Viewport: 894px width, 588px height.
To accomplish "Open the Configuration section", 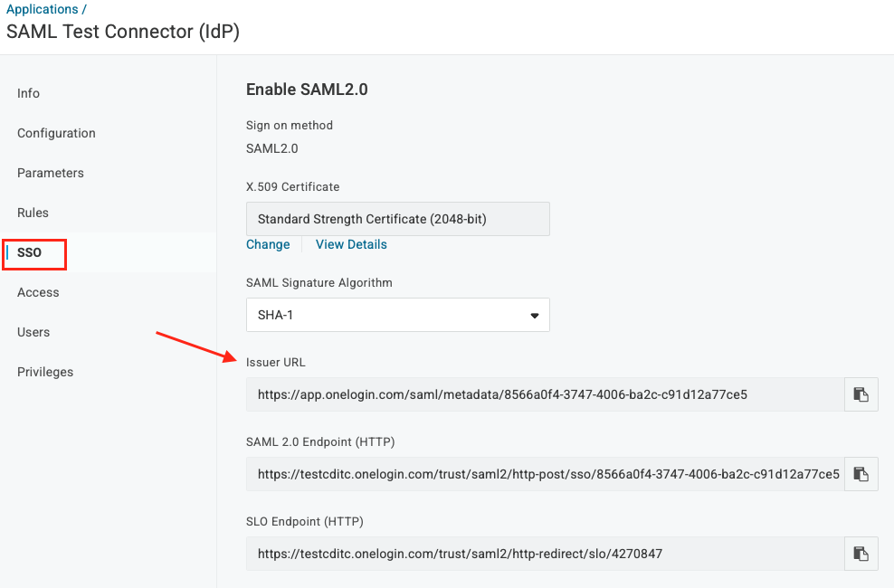I will click(x=56, y=133).
